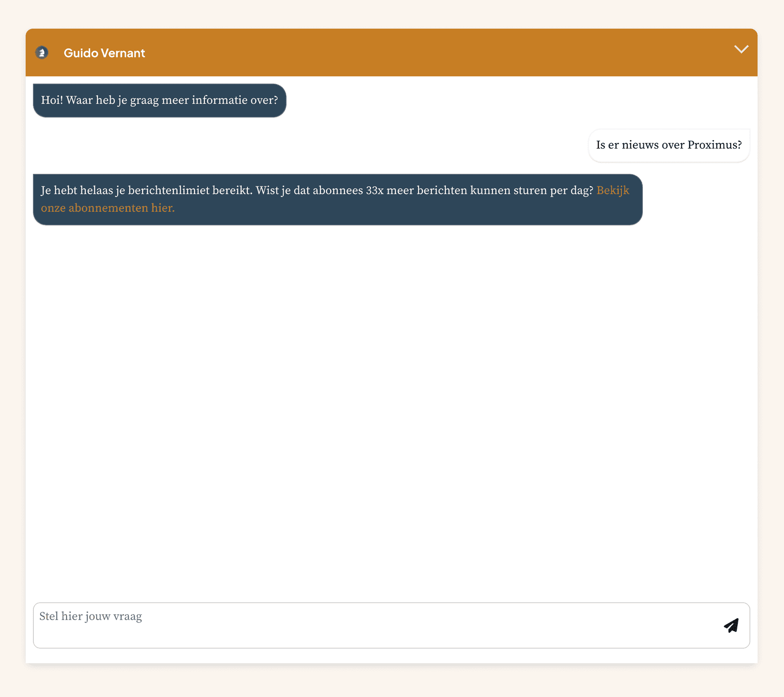Screen dimensions: 784x697
Task: Click the 'Stel hier jouw vraag' input field
Action: click(372, 625)
